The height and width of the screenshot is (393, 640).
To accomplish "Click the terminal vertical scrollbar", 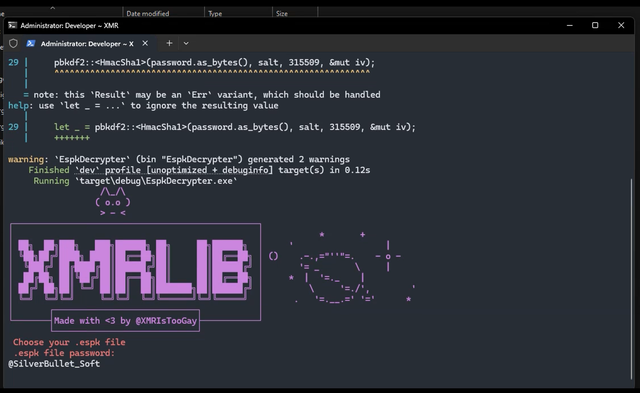I will [631, 279].
